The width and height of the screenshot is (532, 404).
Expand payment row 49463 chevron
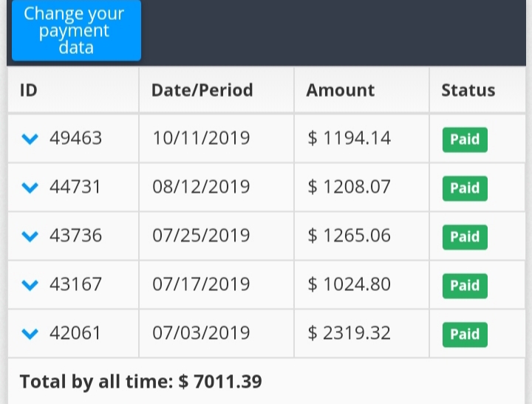point(30,139)
